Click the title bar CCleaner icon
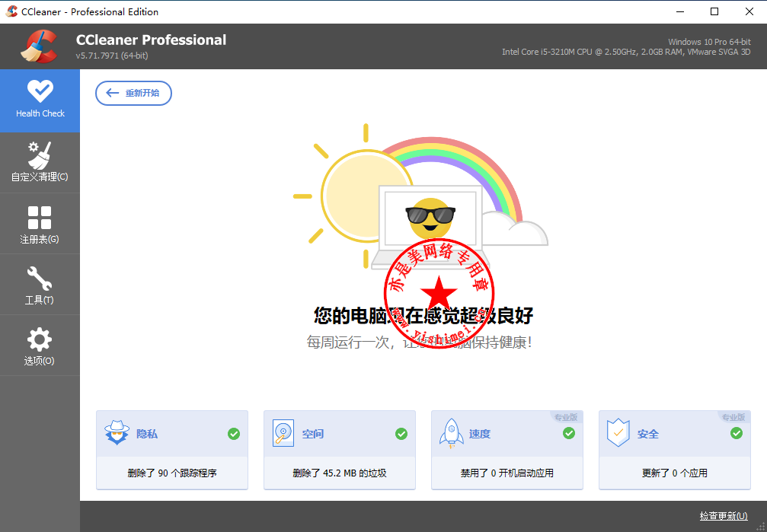This screenshot has height=532, width=767. click(x=11, y=11)
